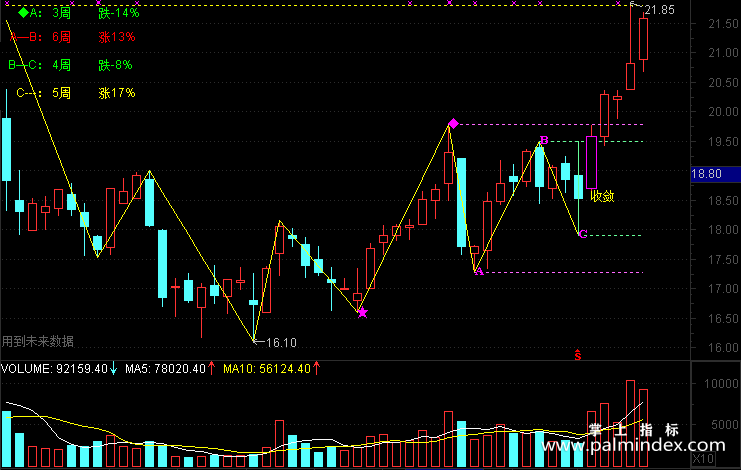Viewport: 741px width, 470px height.
Task: Click the red up arrow after MA5 value
Action: (211, 368)
